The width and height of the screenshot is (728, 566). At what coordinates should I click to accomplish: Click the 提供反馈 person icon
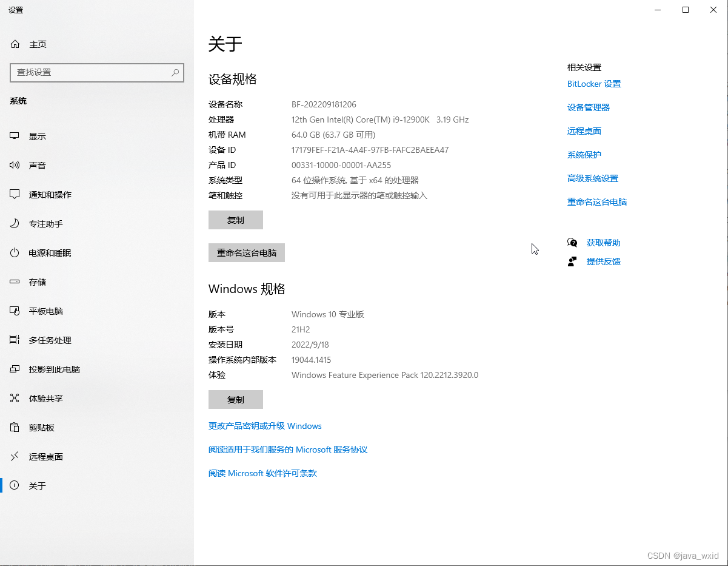pyautogui.click(x=572, y=261)
